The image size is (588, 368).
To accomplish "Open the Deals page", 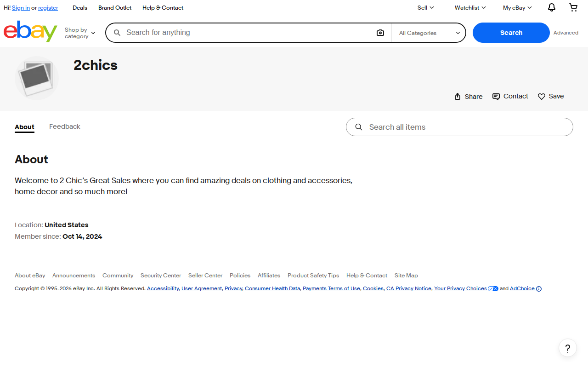I will point(80,8).
